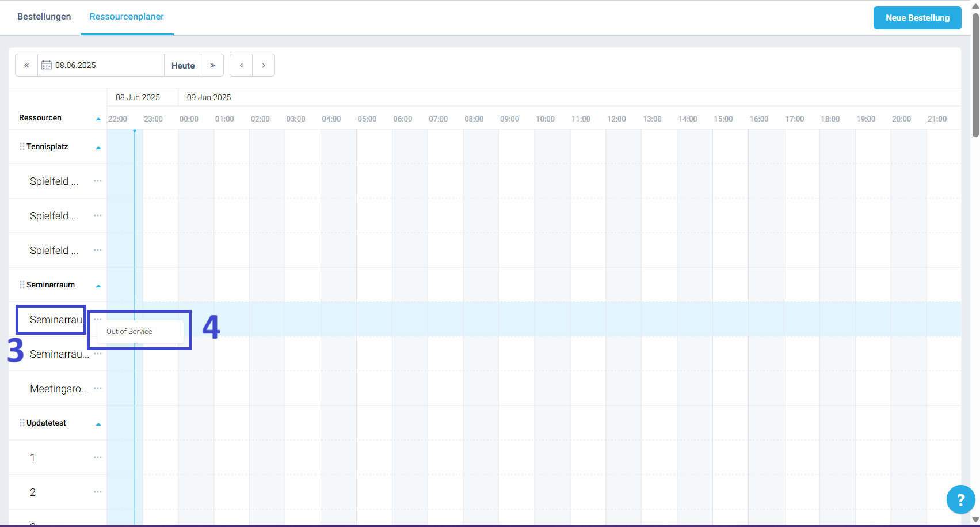Screen dimensions: 980x527
Task: Step forward with single right chevron
Action: 264,65
